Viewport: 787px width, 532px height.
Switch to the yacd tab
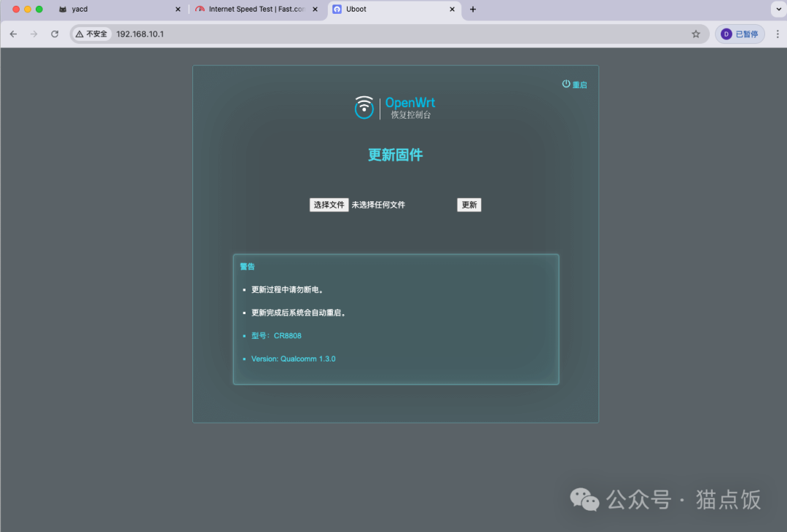pos(120,9)
